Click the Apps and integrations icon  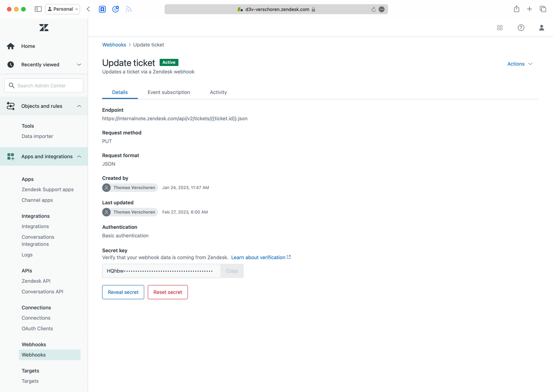pyautogui.click(x=10, y=156)
